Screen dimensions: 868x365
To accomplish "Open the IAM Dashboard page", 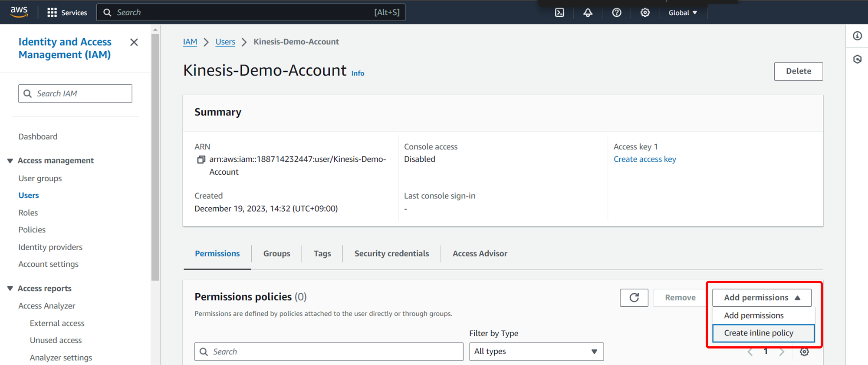I will [x=38, y=137].
